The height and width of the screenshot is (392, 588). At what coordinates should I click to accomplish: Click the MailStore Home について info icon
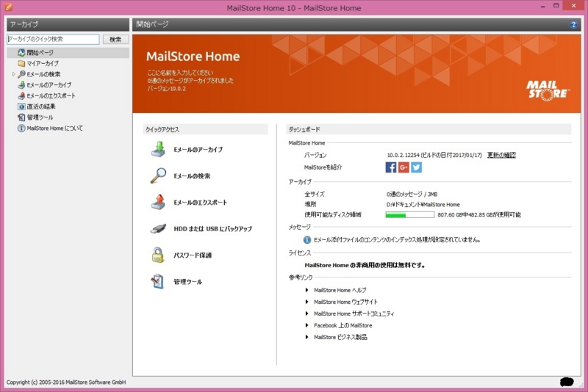pos(21,128)
